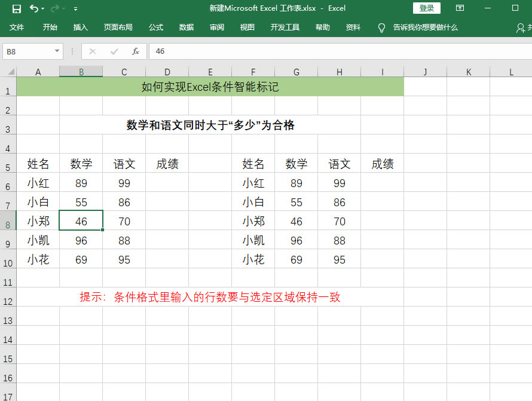Click the lightbulb Tell Me icon

381,27
